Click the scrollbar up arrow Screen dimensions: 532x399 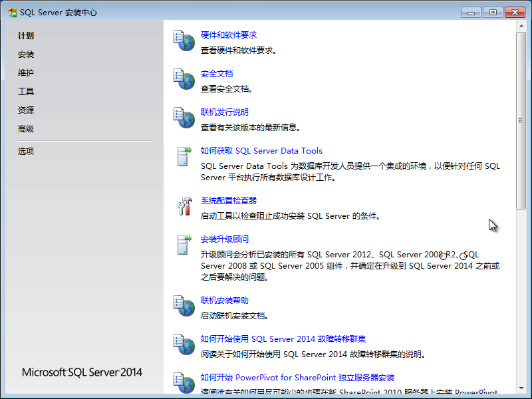coord(521,26)
